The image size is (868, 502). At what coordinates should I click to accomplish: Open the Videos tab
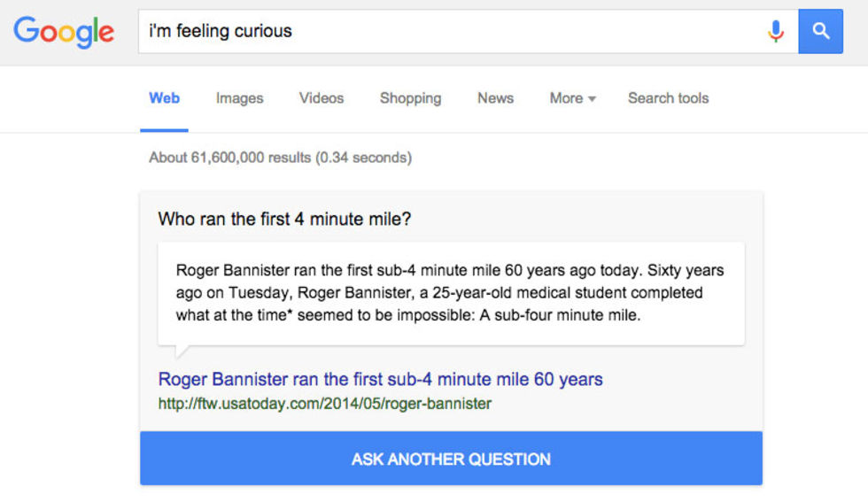321,98
